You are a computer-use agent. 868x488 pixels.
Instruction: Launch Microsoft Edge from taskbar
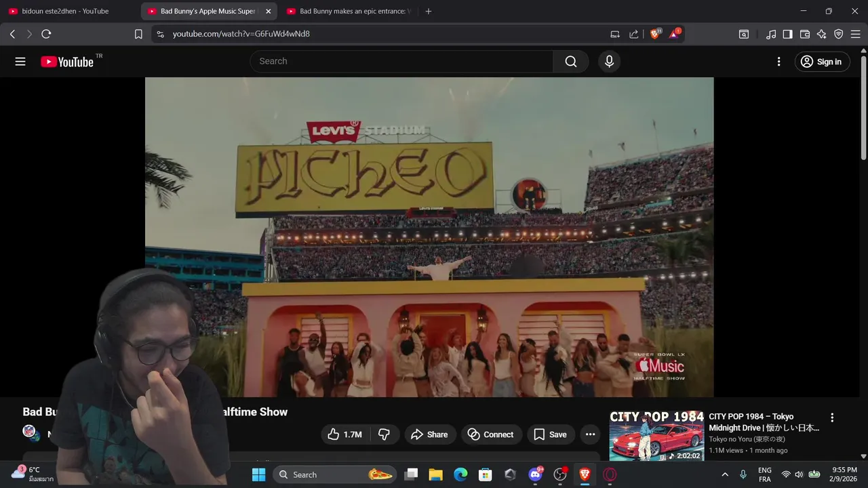click(460, 474)
